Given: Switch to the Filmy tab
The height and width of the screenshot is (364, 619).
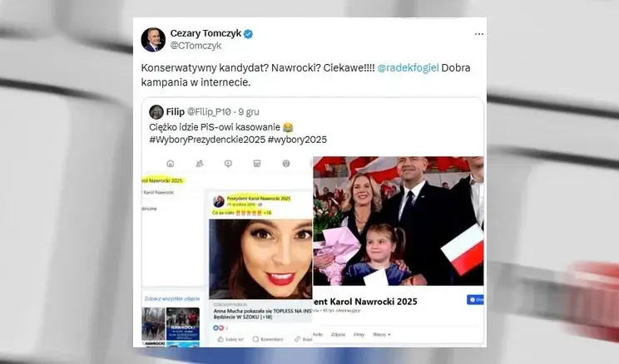Looking at the screenshot, I should [x=359, y=334].
